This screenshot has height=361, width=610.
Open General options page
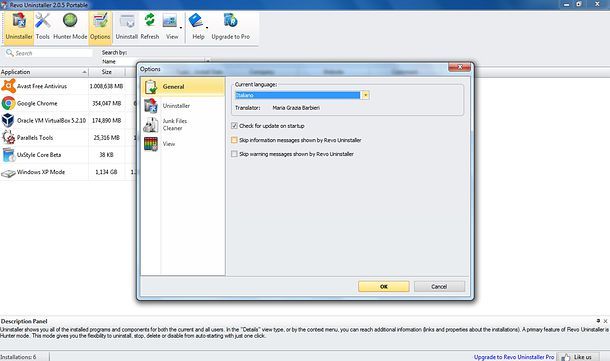tap(183, 87)
